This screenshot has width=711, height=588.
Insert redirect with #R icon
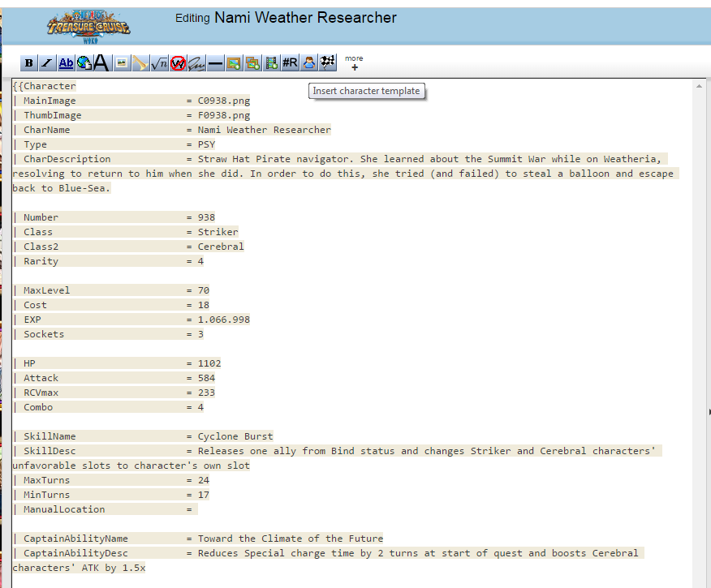tap(291, 63)
